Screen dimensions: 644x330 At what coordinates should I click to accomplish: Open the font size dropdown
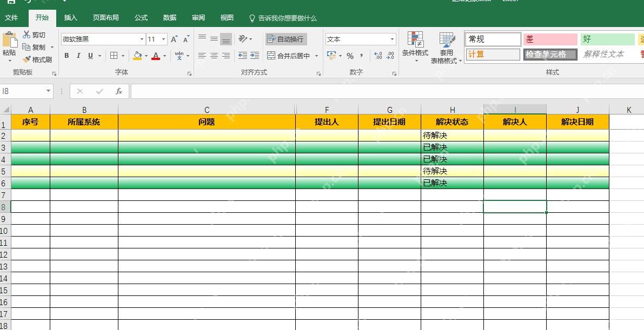[x=163, y=39]
